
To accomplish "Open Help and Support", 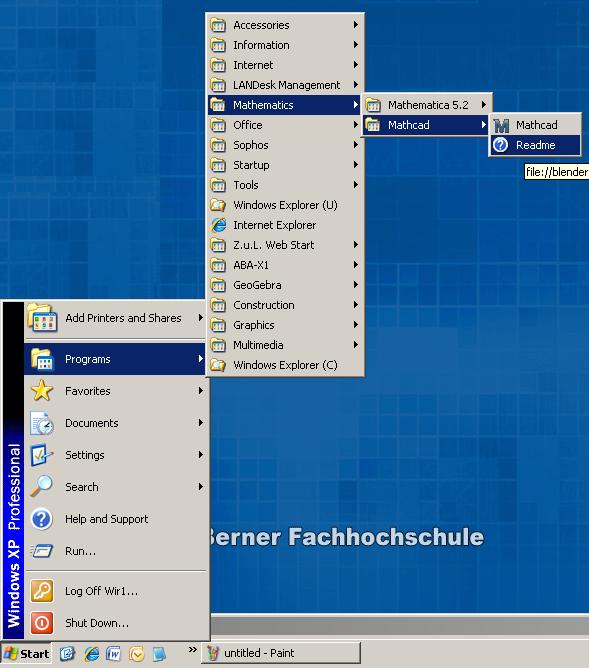I will pos(115,519).
